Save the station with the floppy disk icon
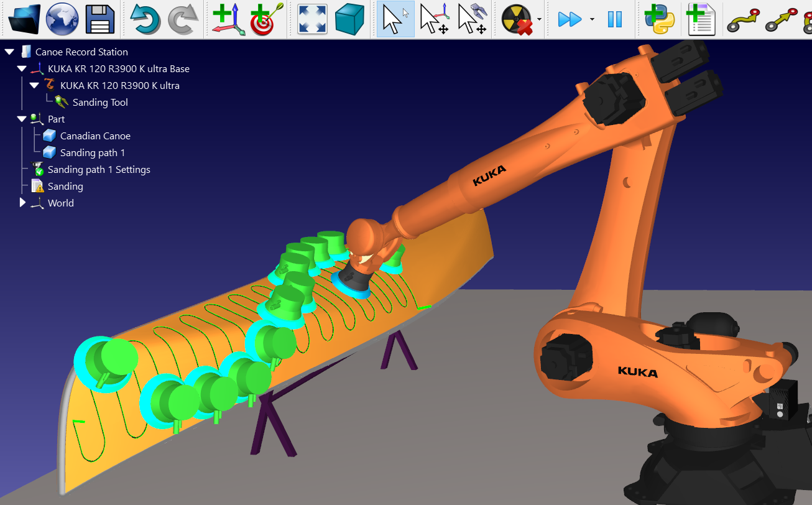 (100, 19)
